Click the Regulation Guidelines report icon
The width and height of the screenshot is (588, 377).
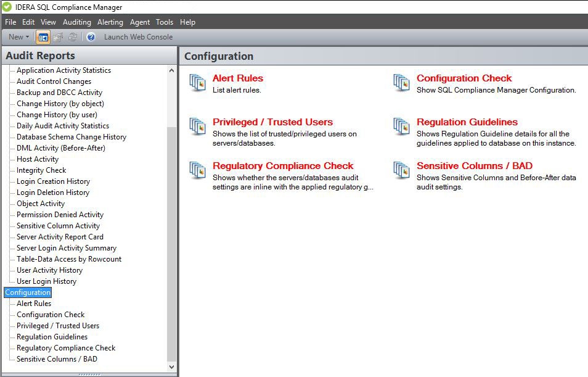pyautogui.click(x=402, y=126)
